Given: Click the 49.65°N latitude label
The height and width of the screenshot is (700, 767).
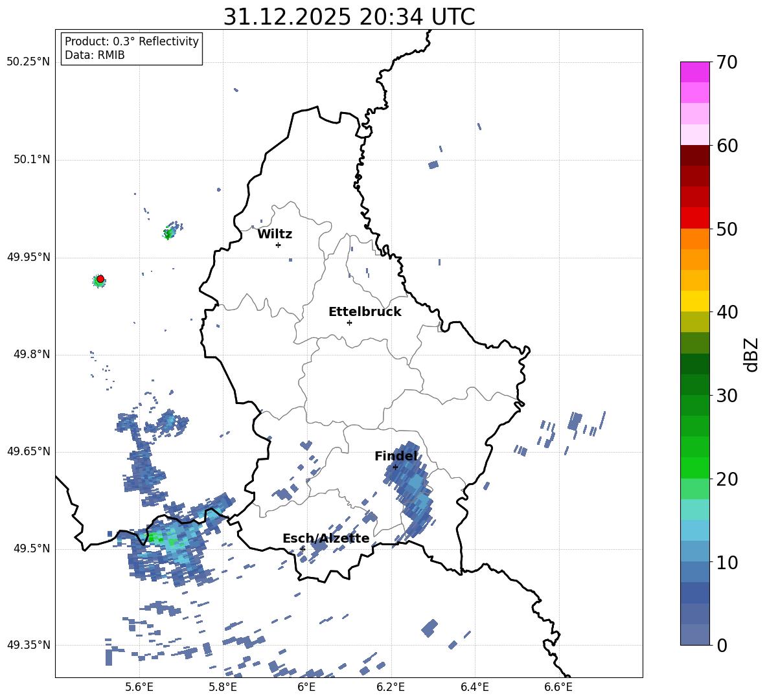Looking at the screenshot, I should 29,451.
